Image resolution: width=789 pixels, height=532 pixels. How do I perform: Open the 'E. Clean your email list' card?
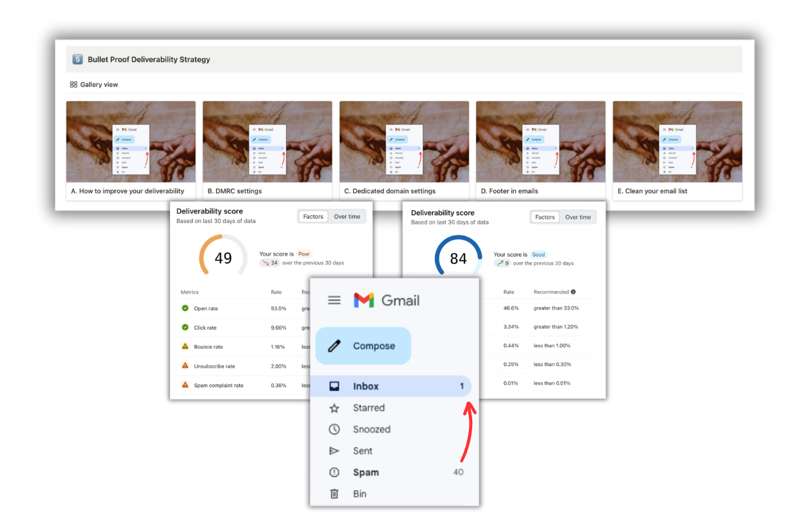pyautogui.click(x=677, y=151)
